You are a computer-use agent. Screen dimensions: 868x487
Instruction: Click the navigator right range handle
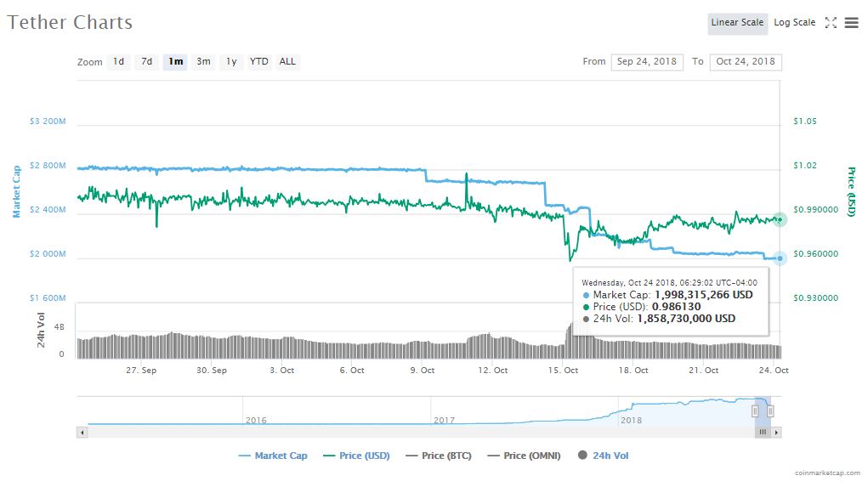(770, 411)
